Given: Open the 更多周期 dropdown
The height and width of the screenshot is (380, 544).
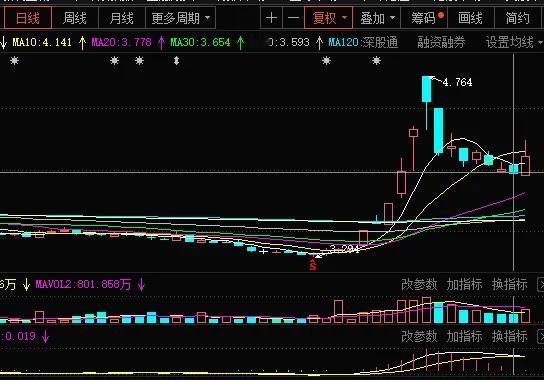Looking at the screenshot, I should pos(180,18).
